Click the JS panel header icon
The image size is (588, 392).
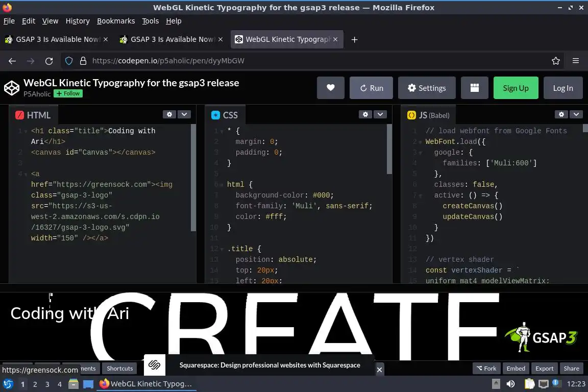point(411,115)
